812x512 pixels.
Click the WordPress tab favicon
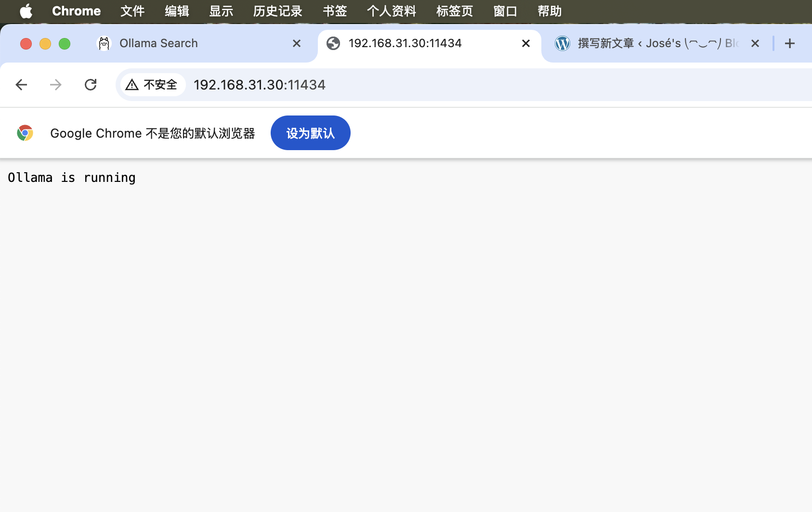pos(562,43)
